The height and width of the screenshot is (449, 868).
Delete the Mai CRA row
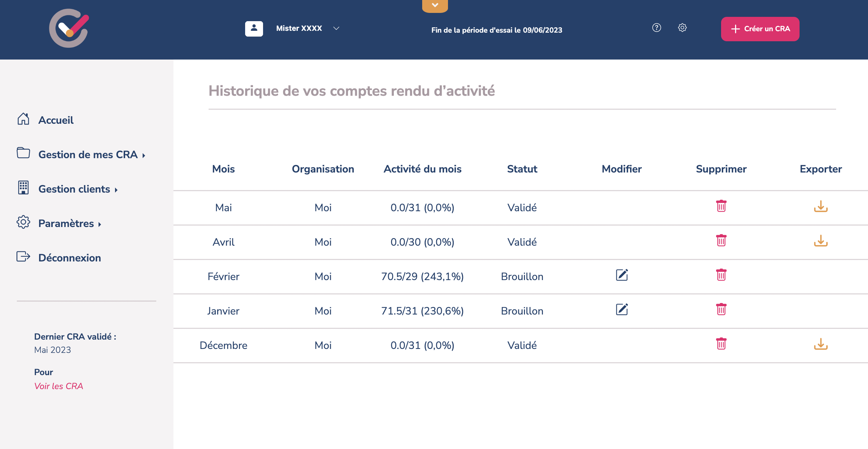(721, 206)
